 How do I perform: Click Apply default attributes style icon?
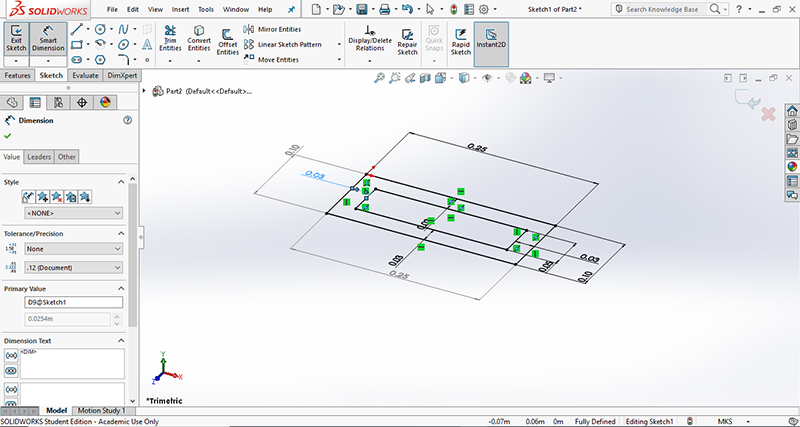pyautogui.click(x=29, y=196)
